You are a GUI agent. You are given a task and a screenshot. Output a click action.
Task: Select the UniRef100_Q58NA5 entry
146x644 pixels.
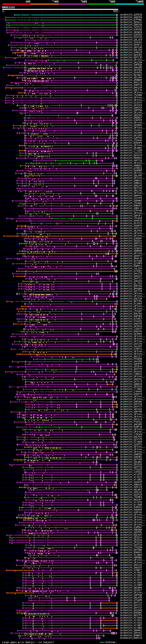[x=131, y=80]
